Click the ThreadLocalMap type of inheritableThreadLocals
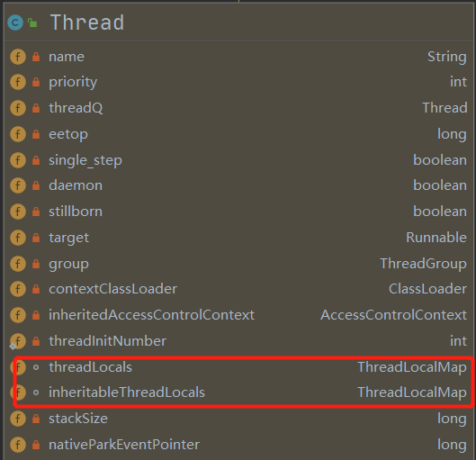 click(x=412, y=392)
